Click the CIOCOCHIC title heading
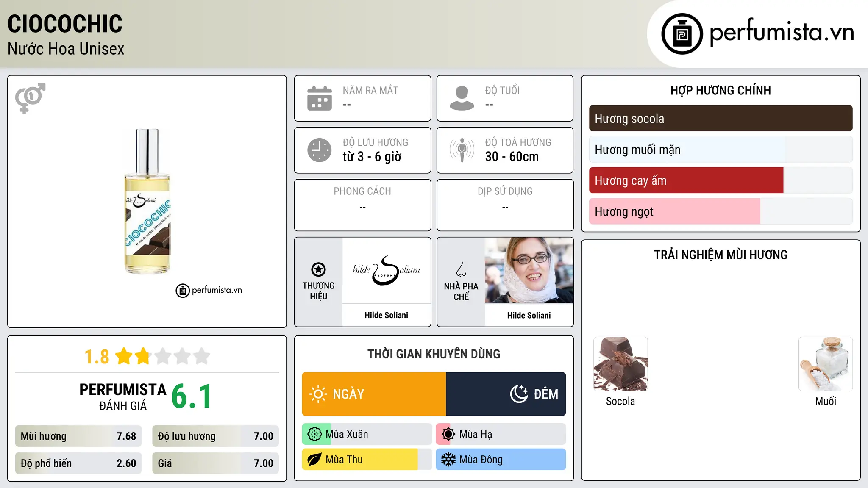 [65, 24]
